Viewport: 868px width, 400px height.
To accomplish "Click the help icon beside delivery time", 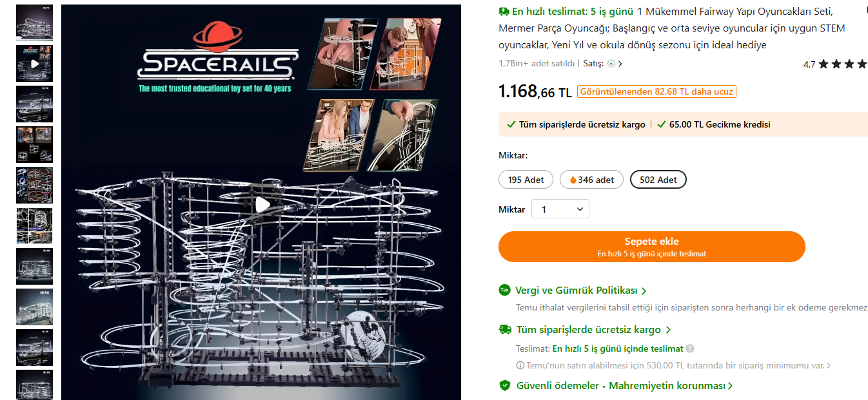I will 690,349.
